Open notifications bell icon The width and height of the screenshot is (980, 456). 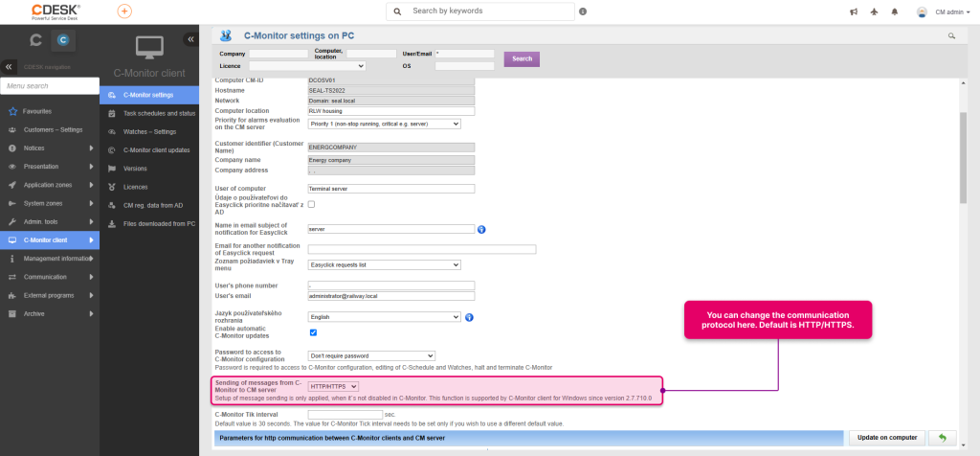click(x=895, y=11)
